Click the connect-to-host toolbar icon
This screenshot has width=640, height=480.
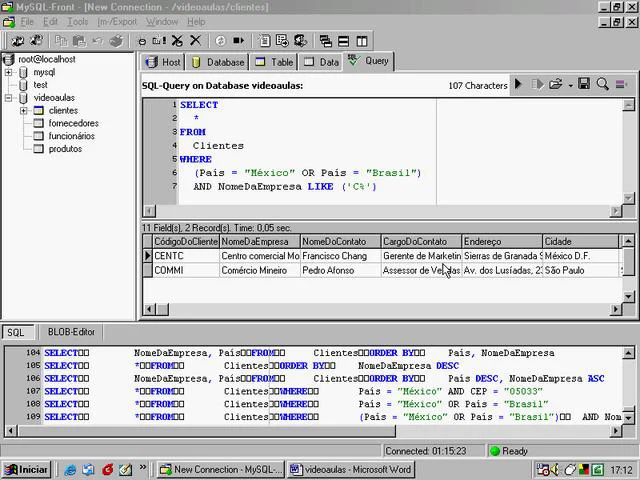(18, 40)
